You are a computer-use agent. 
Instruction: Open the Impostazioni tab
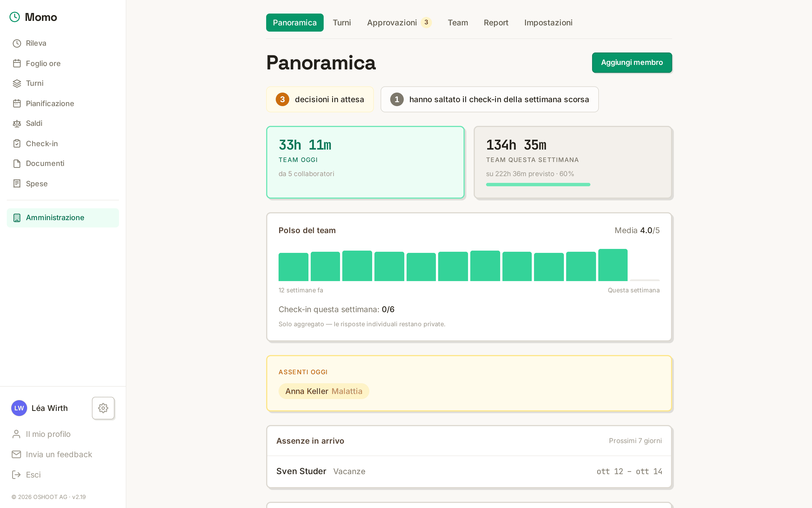(x=548, y=23)
